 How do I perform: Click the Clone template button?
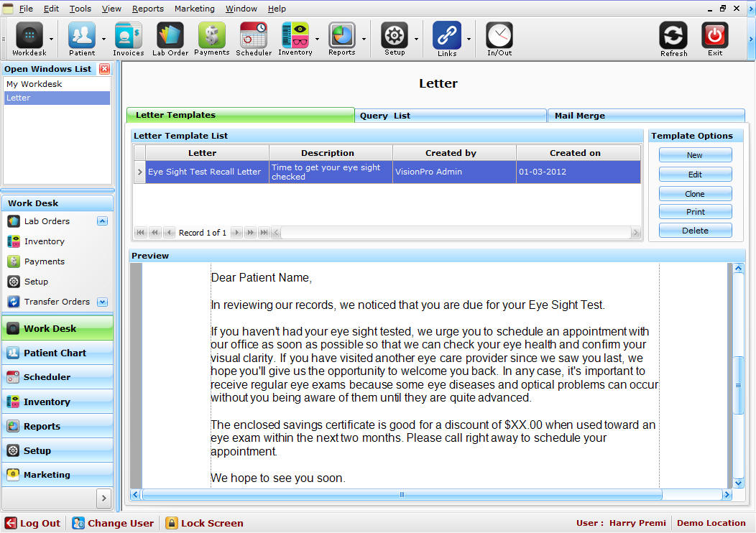pos(695,194)
